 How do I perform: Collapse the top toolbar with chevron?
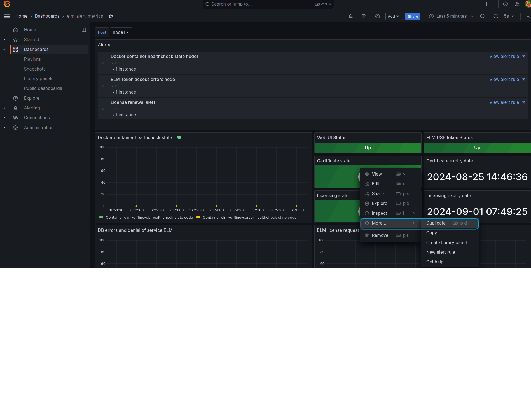[x=528, y=17]
